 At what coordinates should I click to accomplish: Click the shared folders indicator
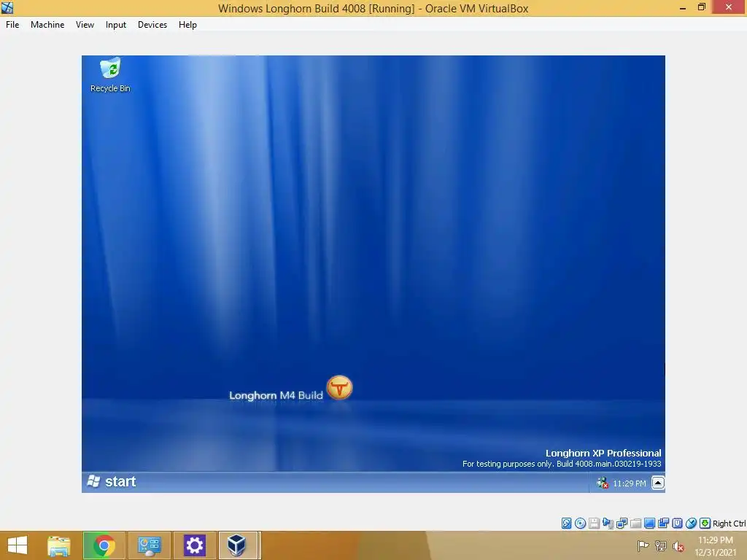635,524
